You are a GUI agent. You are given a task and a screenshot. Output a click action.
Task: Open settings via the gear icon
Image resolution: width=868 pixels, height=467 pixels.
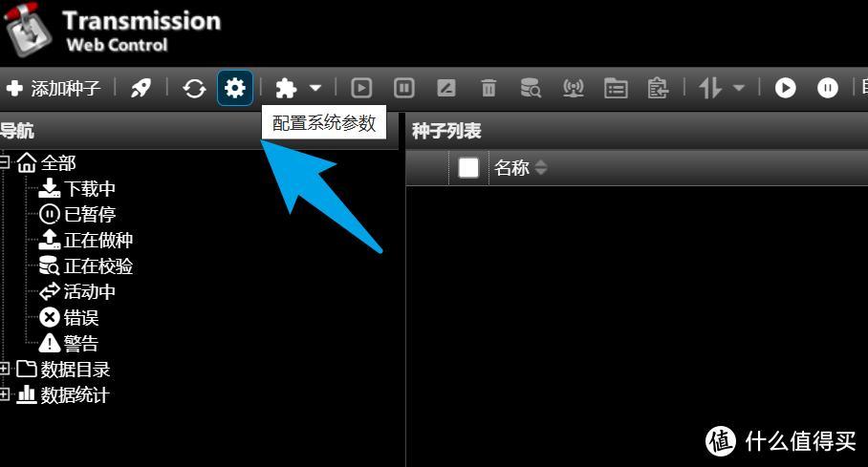[235, 88]
